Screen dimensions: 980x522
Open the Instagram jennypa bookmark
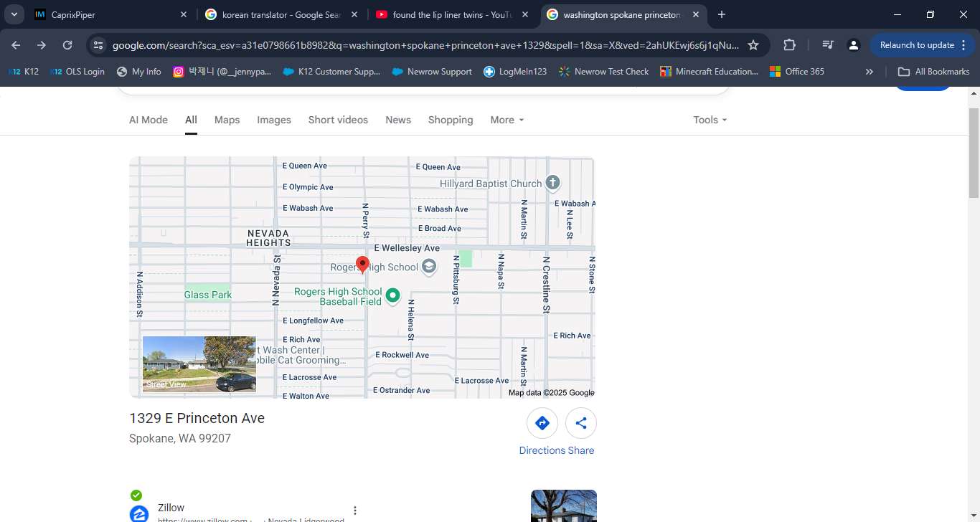point(222,72)
